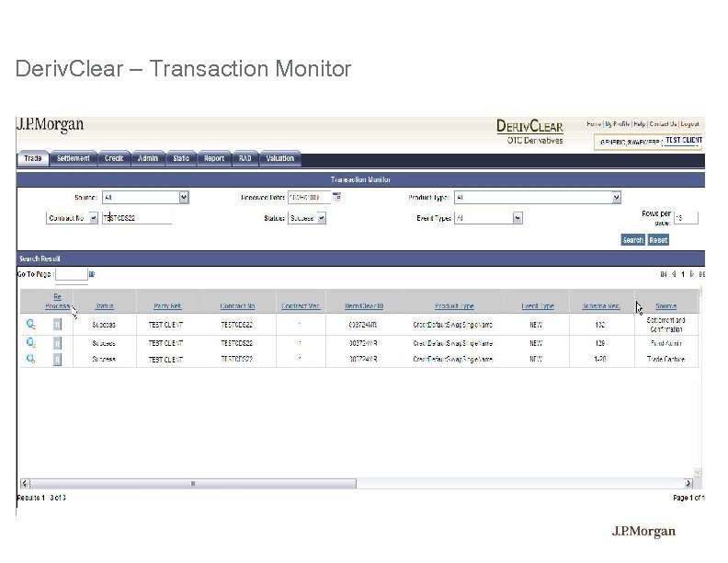Open the Contact Us link
The width and height of the screenshot is (728, 563).
(x=663, y=124)
